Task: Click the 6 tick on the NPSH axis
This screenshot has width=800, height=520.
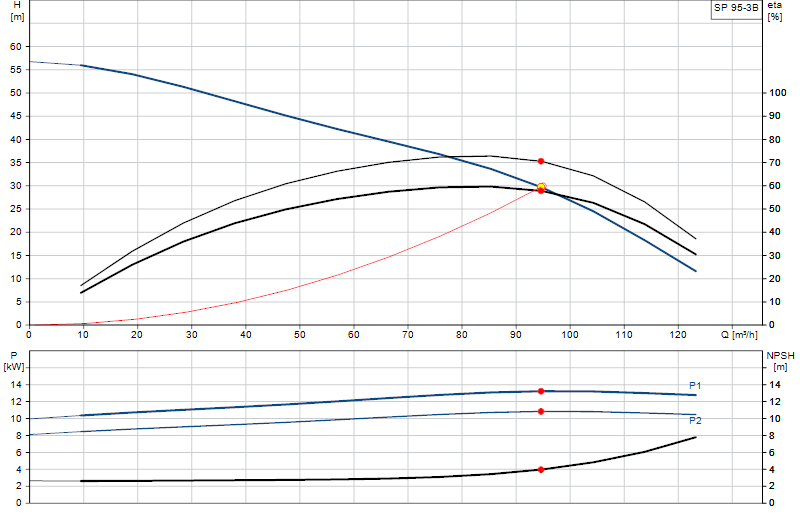Action: click(772, 453)
